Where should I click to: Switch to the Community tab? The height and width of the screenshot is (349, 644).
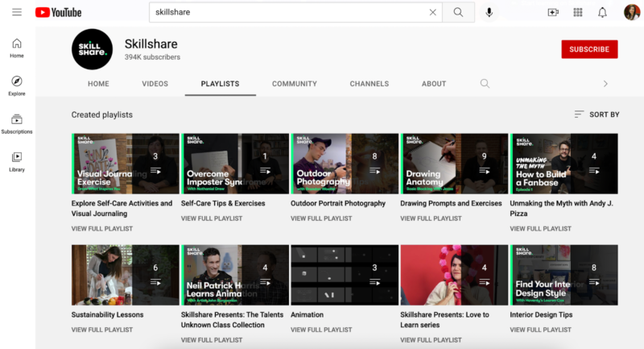294,84
